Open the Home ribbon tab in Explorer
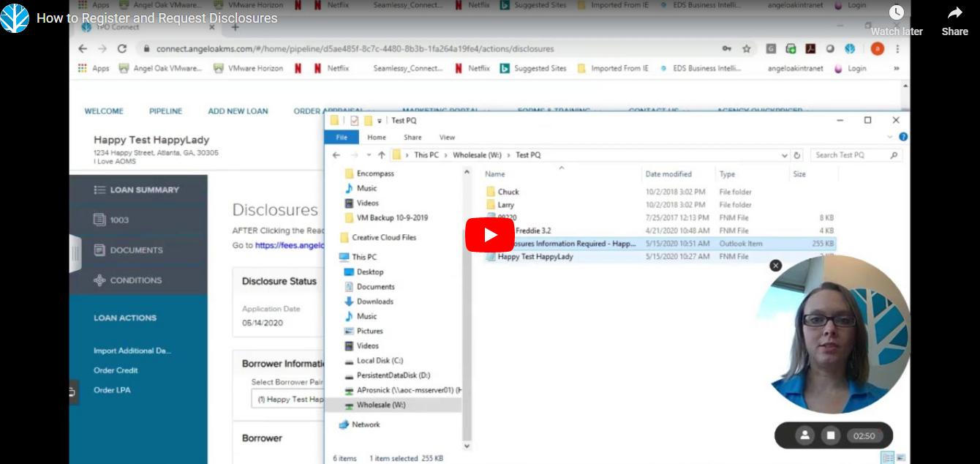Screen dimensions: 980x464 pyautogui.click(x=377, y=137)
